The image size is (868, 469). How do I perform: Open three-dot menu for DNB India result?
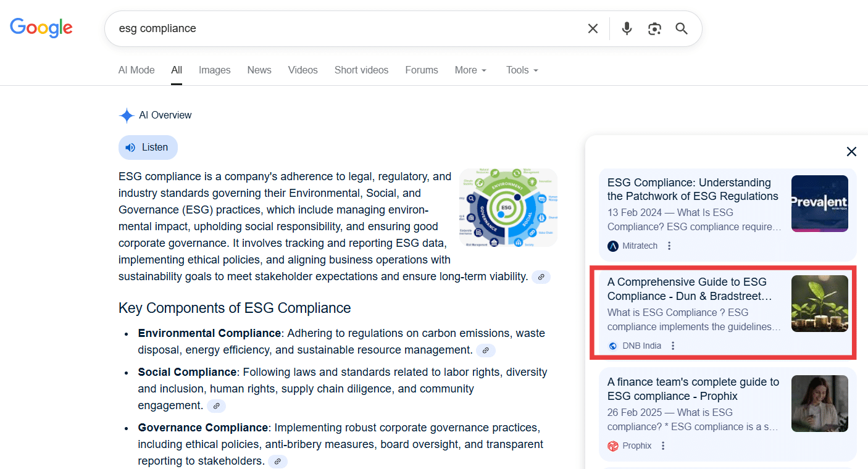pos(673,346)
